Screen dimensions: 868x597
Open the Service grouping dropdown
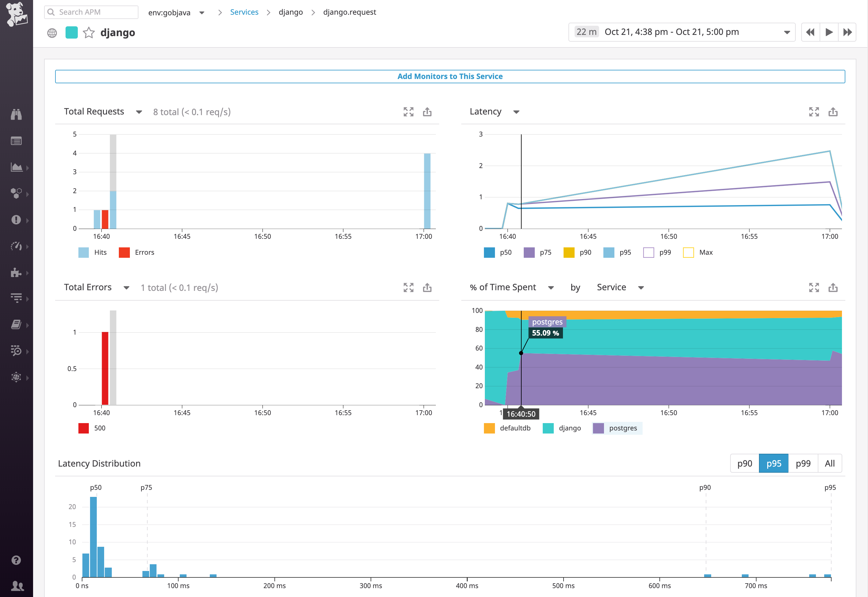point(619,287)
